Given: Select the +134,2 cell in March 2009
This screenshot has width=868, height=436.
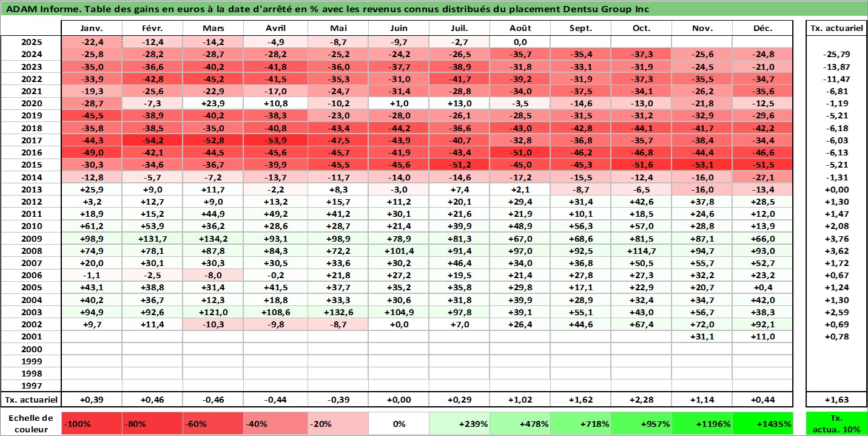Looking at the screenshot, I should coord(214,239).
